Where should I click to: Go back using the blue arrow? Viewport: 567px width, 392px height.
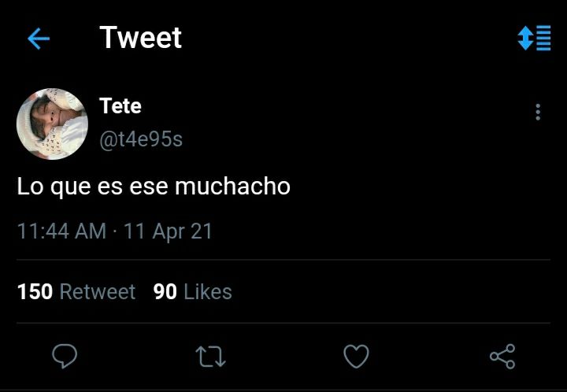coord(39,39)
